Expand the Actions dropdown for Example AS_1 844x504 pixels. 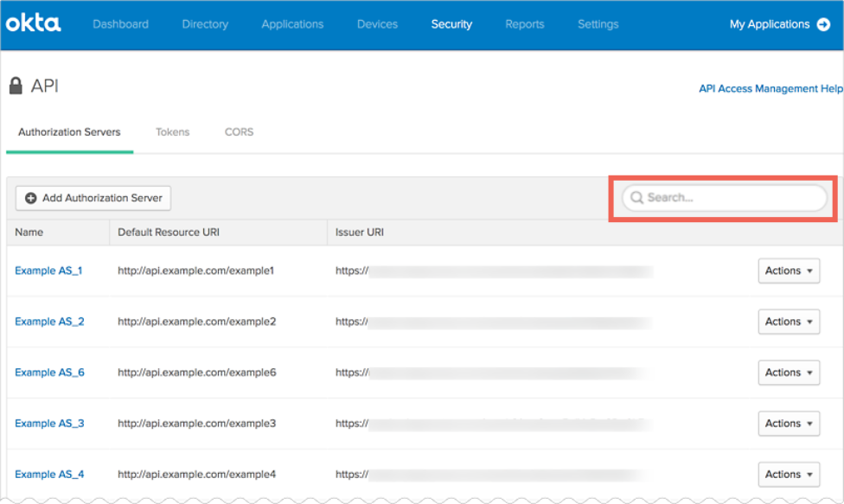[790, 271]
